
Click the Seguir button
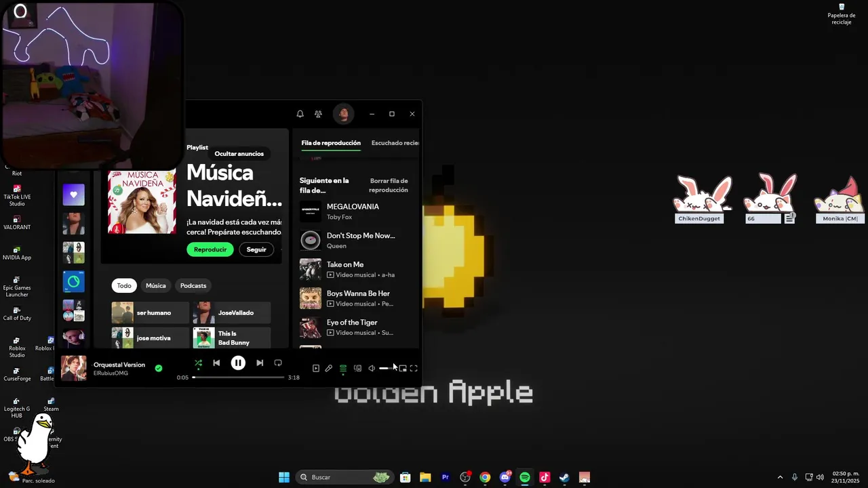pyautogui.click(x=256, y=249)
